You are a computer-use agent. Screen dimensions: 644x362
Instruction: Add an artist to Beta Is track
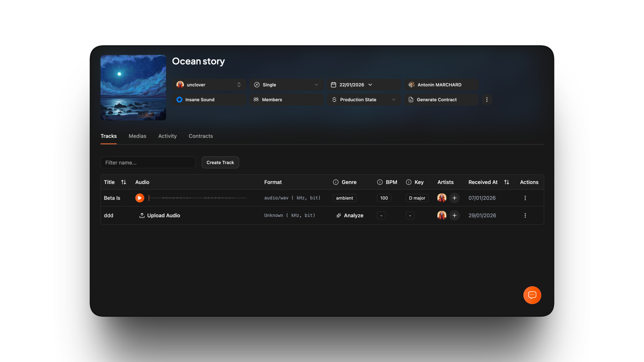(454, 198)
